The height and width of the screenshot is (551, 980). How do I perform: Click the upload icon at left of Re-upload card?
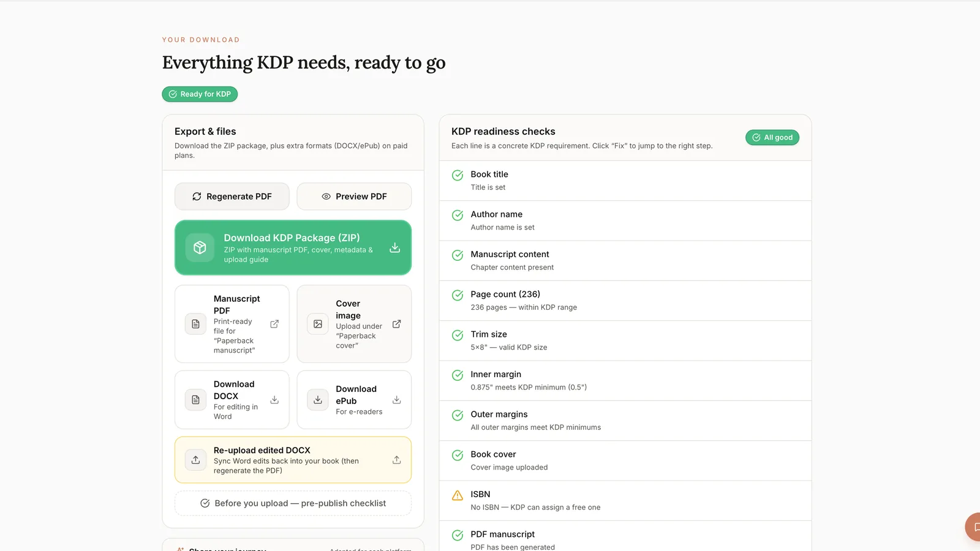click(x=195, y=460)
